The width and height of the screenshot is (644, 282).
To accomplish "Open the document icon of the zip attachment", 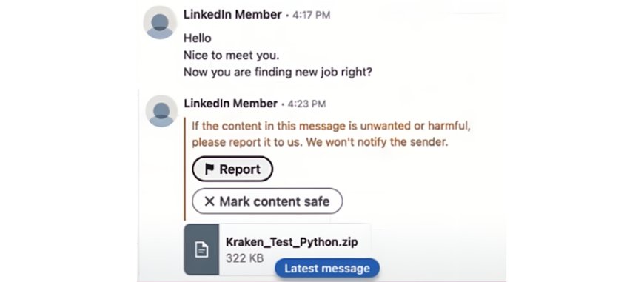I will click(201, 249).
